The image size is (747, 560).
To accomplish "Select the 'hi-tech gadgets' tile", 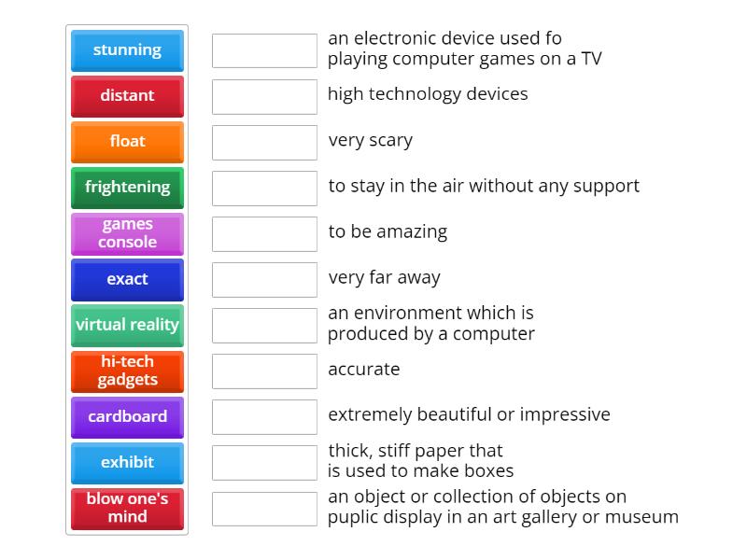I will click(x=127, y=371).
